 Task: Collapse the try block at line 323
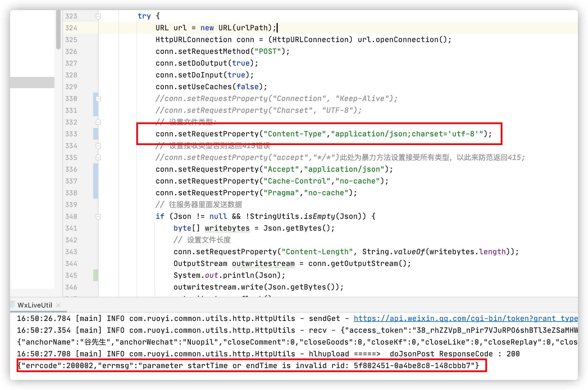point(98,16)
